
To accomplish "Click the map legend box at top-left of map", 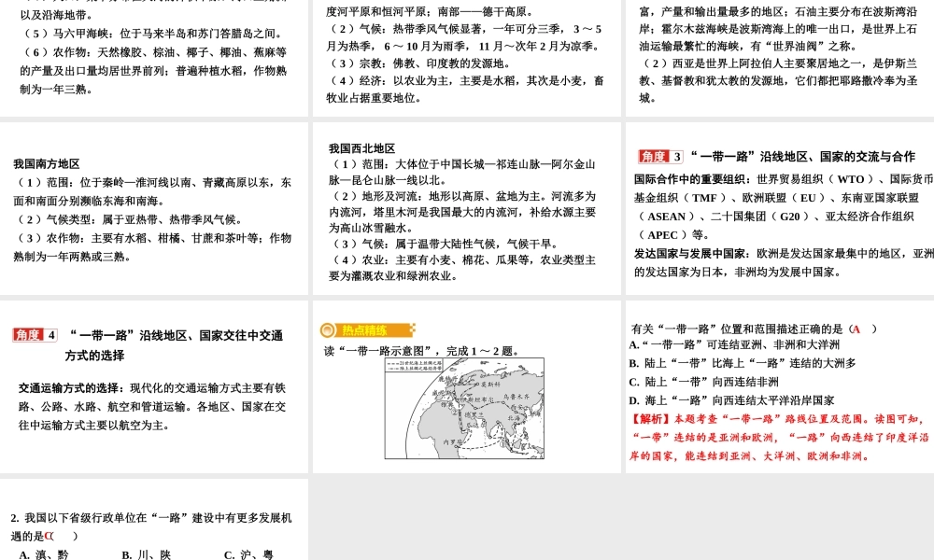I will tap(414, 365).
